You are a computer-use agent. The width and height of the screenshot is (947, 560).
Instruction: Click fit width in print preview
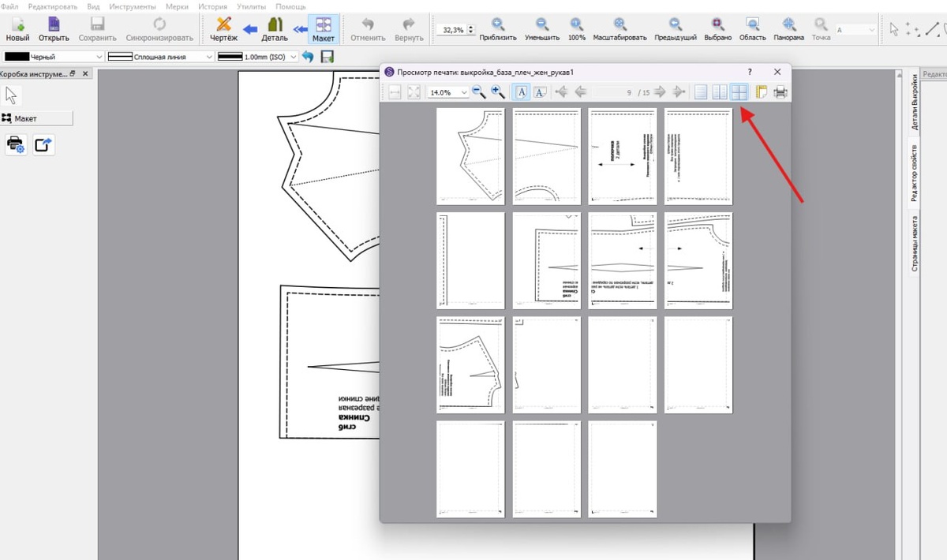[395, 92]
